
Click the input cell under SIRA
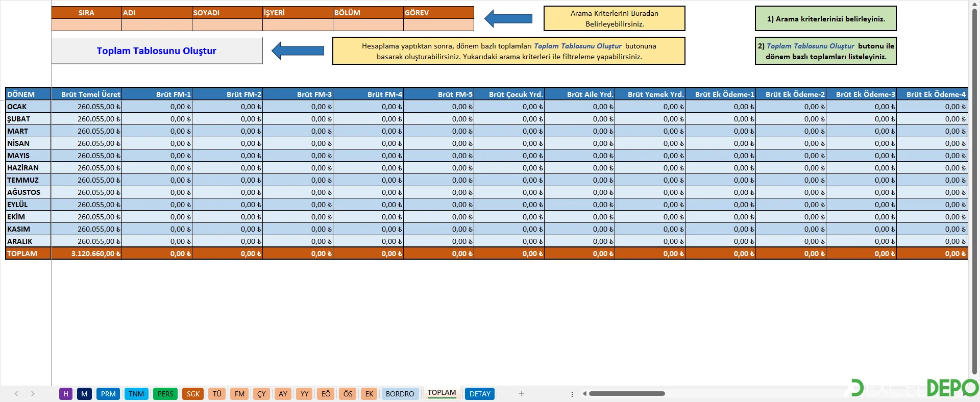(x=86, y=25)
